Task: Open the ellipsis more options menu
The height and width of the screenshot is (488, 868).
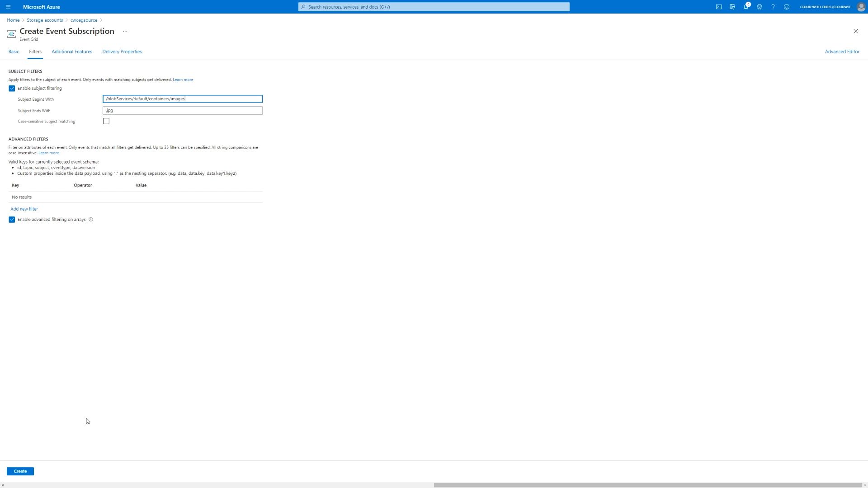Action: [x=125, y=31]
